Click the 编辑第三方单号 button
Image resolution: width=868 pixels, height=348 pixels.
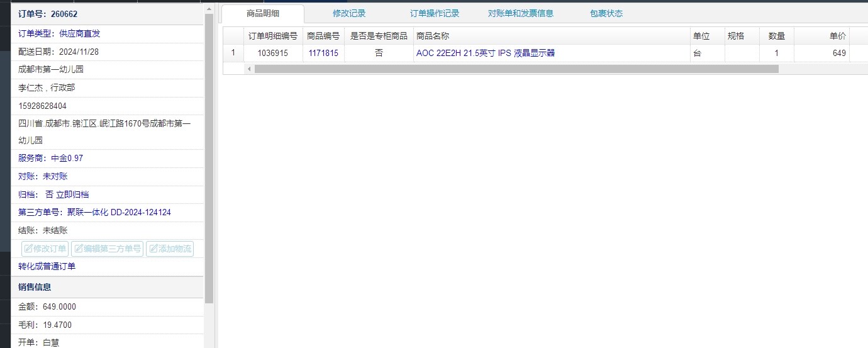(108, 249)
